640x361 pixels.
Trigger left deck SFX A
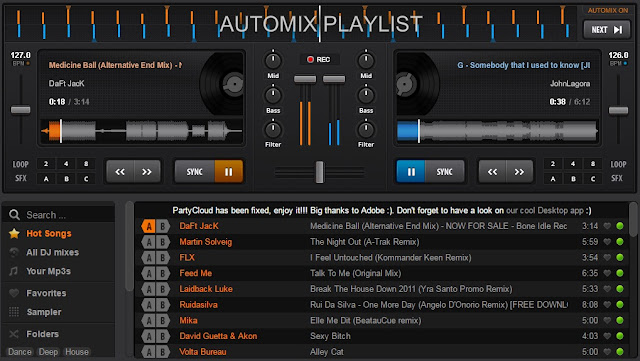coord(46,178)
